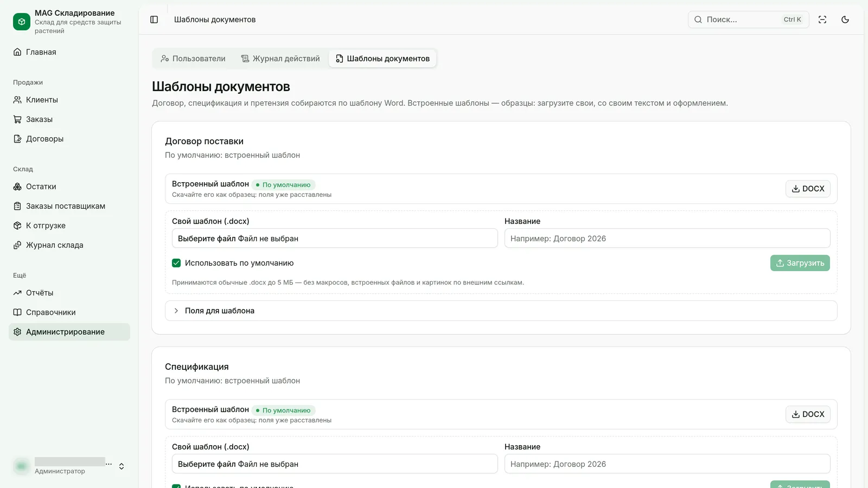
Task: Click the Договор поставки section heading
Action: click(x=204, y=142)
